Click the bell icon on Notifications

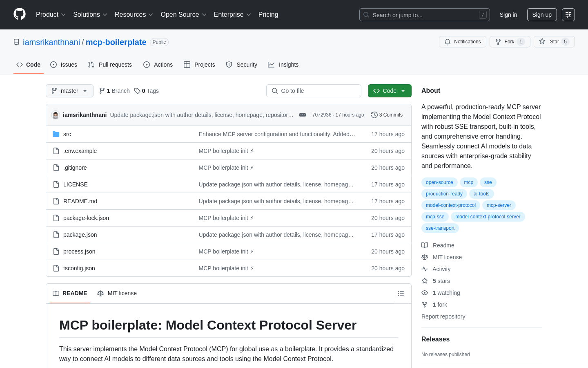[x=448, y=42]
